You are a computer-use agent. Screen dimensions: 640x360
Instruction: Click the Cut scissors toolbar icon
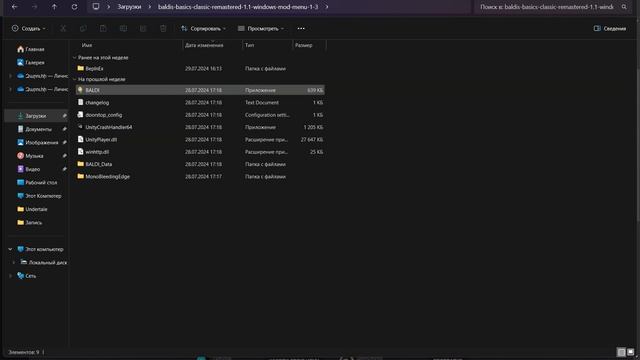pos(63,29)
